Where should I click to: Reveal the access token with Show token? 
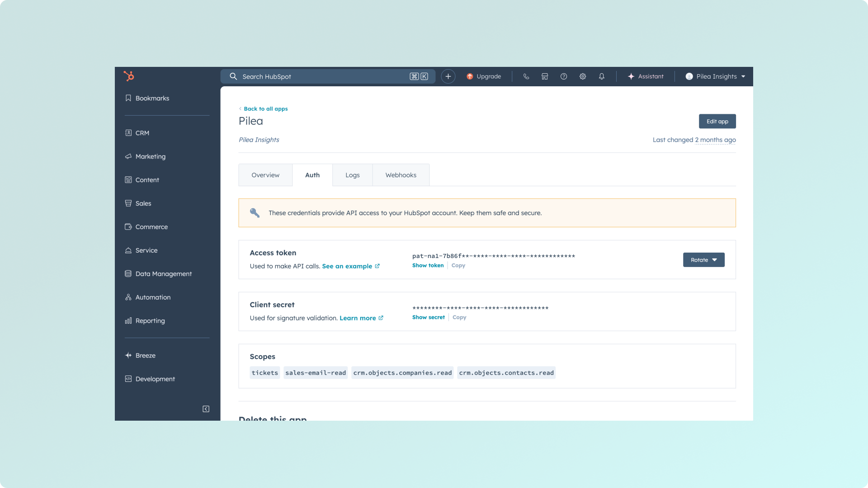[428, 265]
